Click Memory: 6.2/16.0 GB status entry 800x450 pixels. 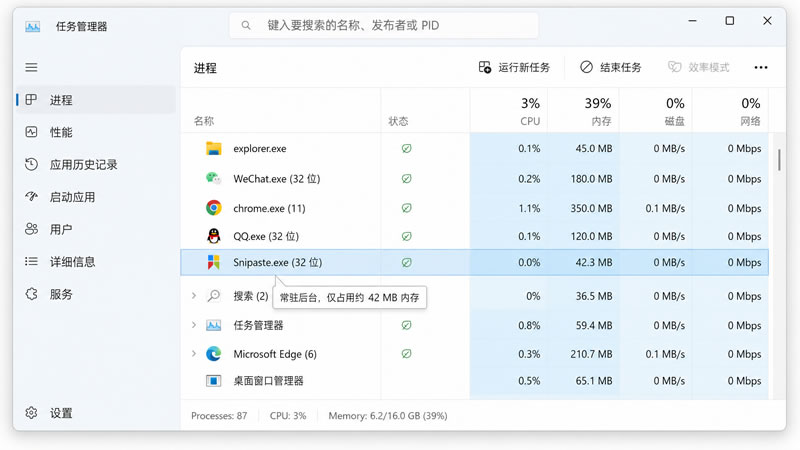click(388, 416)
